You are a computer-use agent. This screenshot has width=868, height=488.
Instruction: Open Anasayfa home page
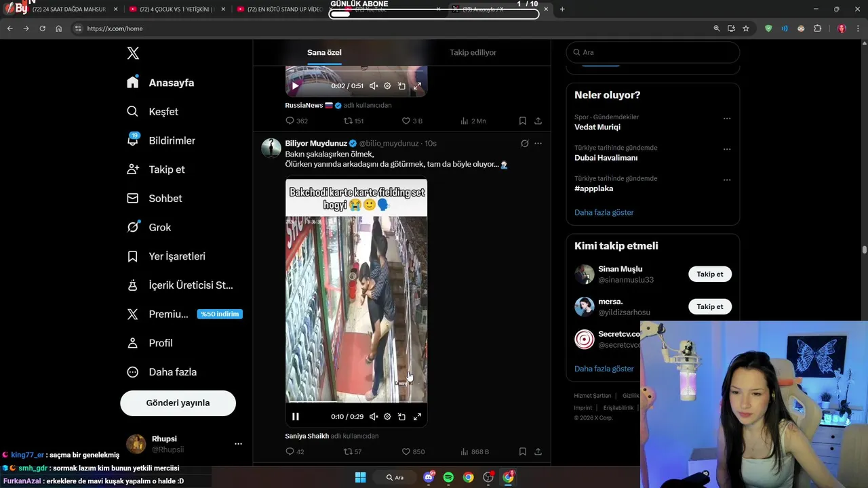(161, 83)
